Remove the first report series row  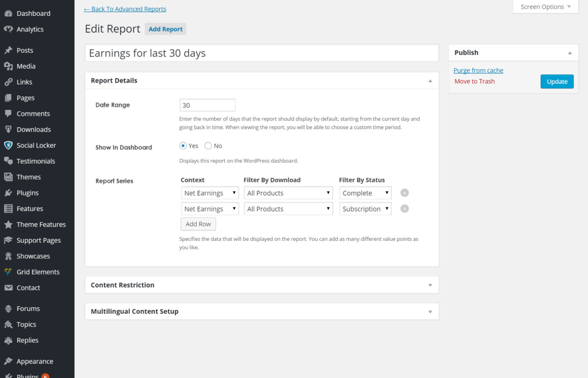tap(404, 193)
